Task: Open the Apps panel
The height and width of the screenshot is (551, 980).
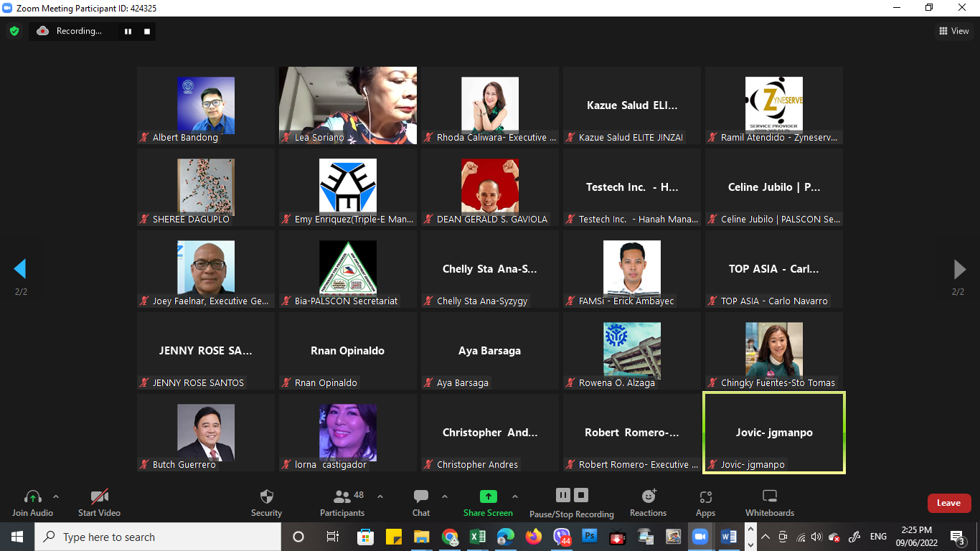Action: tap(705, 503)
